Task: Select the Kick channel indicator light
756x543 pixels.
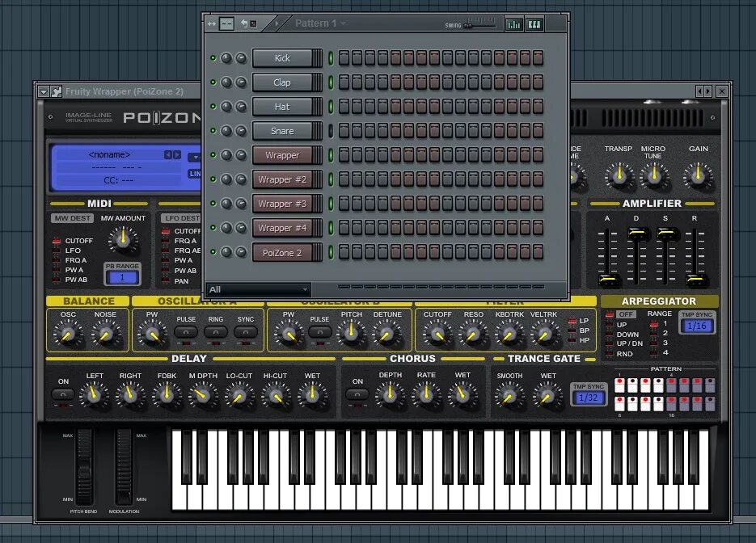Action: [x=331, y=58]
